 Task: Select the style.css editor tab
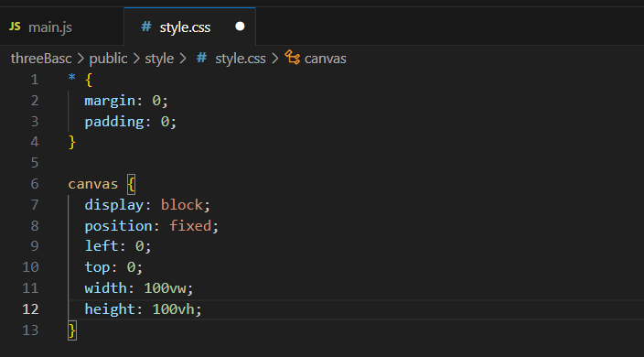[189, 27]
